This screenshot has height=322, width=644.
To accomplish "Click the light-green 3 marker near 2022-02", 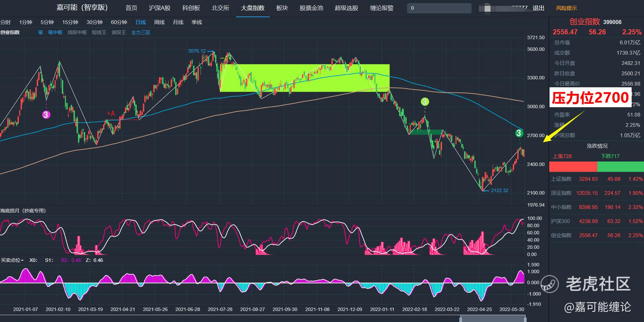I will (425, 102).
